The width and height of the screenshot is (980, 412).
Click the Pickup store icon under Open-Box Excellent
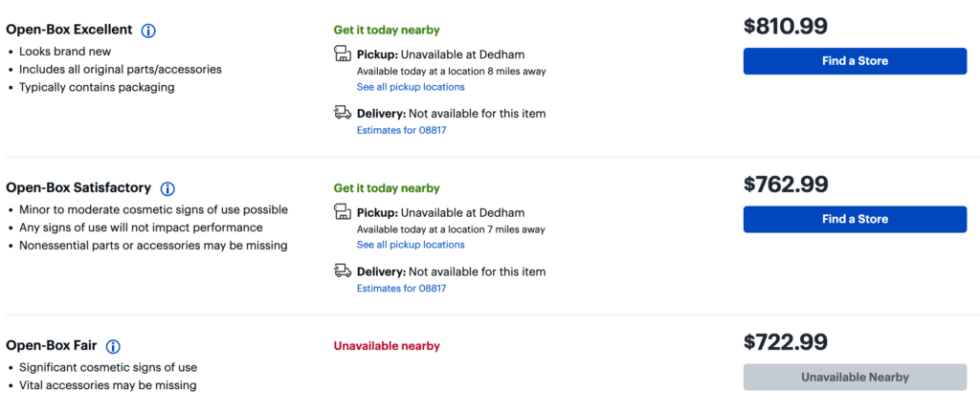tap(342, 54)
